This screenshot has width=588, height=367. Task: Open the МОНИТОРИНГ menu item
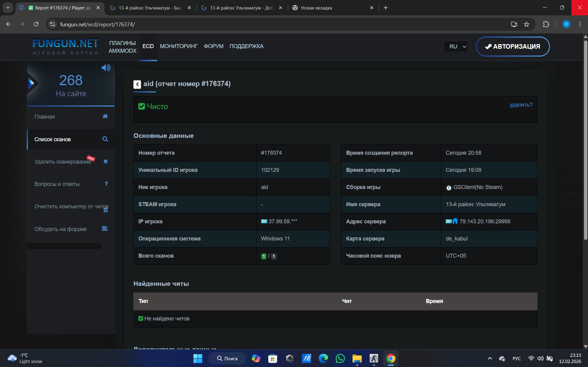pos(179,46)
